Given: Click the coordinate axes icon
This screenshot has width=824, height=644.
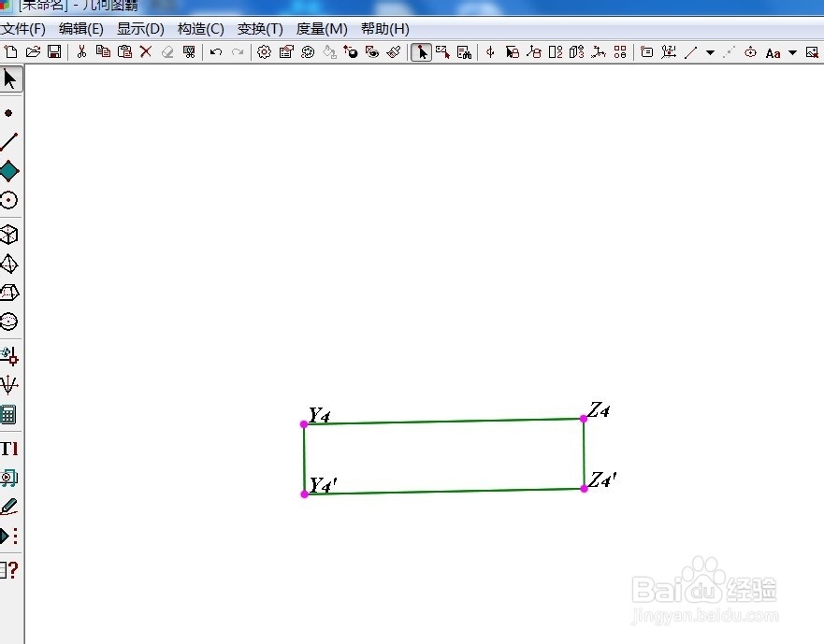Looking at the screenshot, I should pyautogui.click(x=598, y=52).
